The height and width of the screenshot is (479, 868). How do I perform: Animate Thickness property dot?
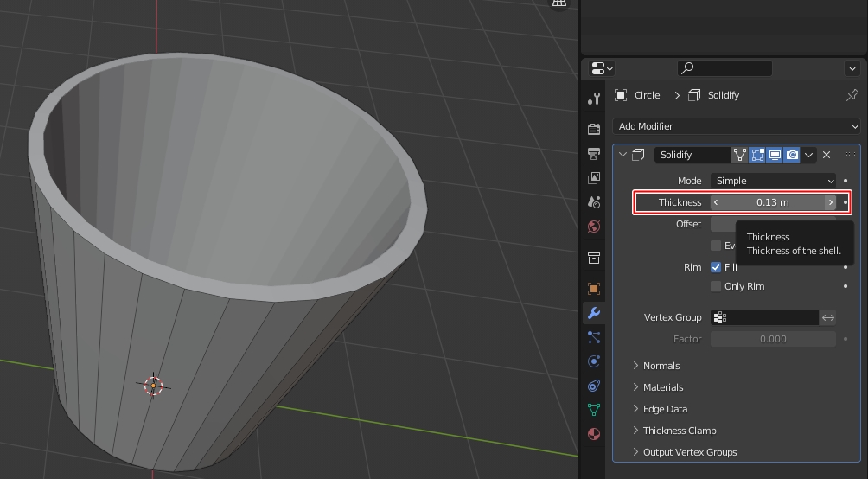pos(846,202)
